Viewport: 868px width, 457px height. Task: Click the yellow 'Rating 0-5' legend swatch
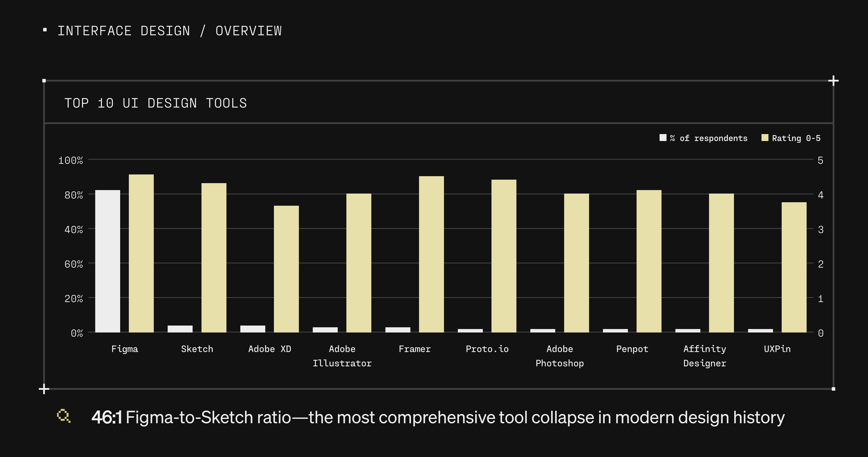pos(765,138)
